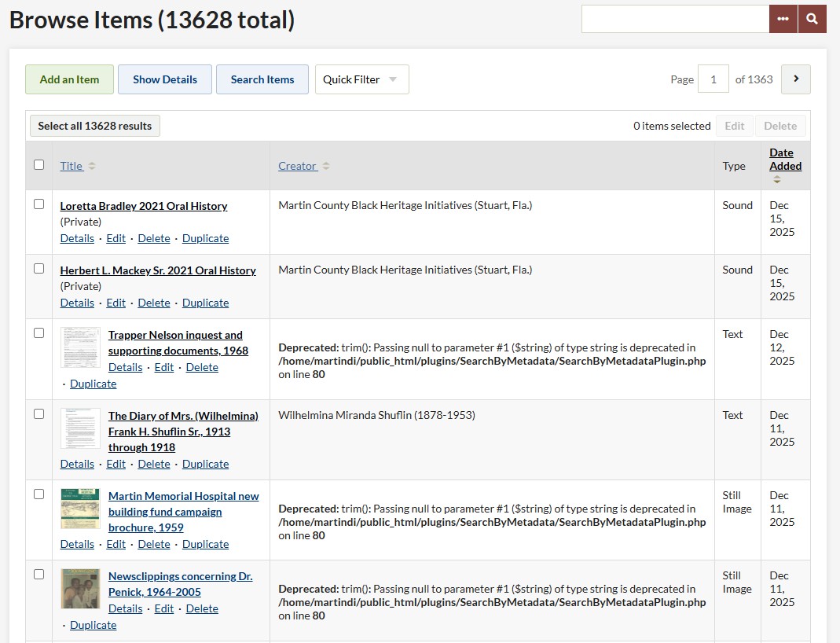Click Show Details button

[165, 79]
